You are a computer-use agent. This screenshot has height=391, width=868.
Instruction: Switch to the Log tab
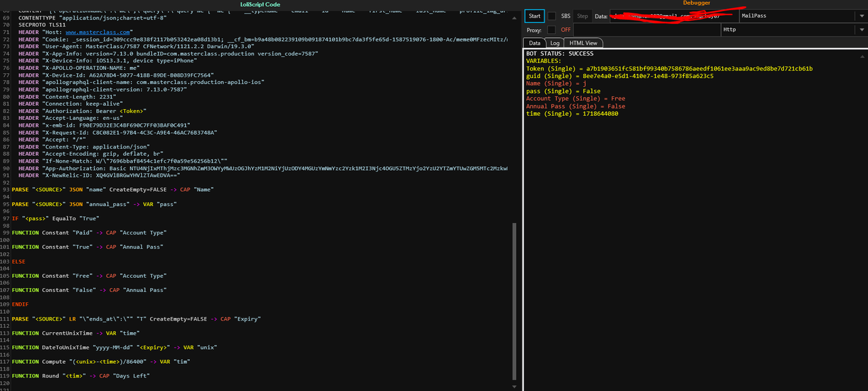pos(555,43)
